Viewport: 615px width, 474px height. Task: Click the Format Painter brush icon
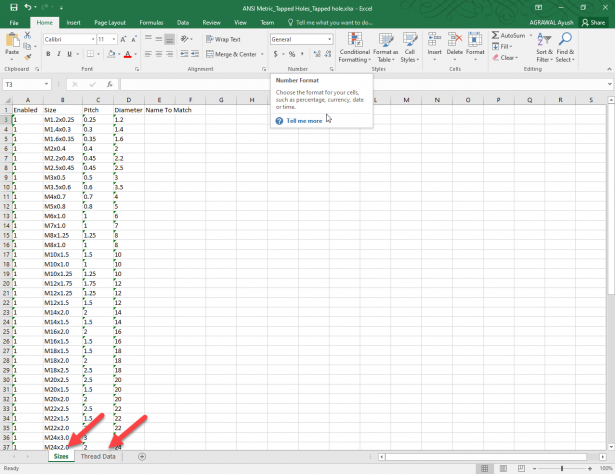pyautogui.click(x=27, y=57)
